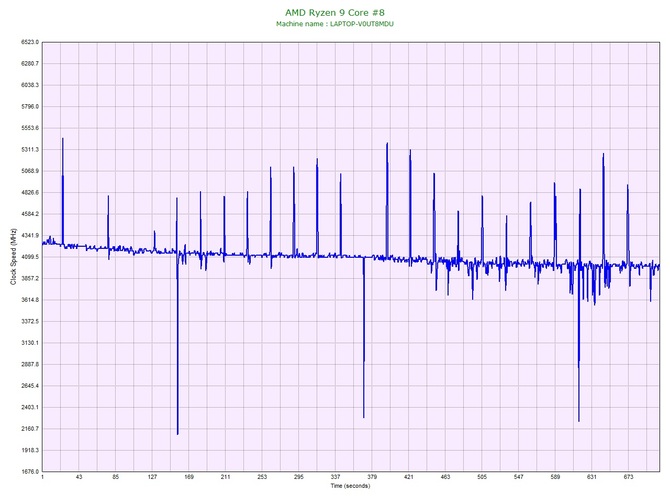Click the bottom of the downward spike near 368 seconds

[x=364, y=417]
